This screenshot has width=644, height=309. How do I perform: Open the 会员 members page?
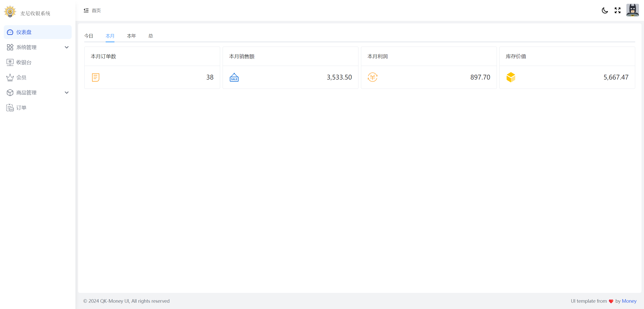(x=21, y=78)
